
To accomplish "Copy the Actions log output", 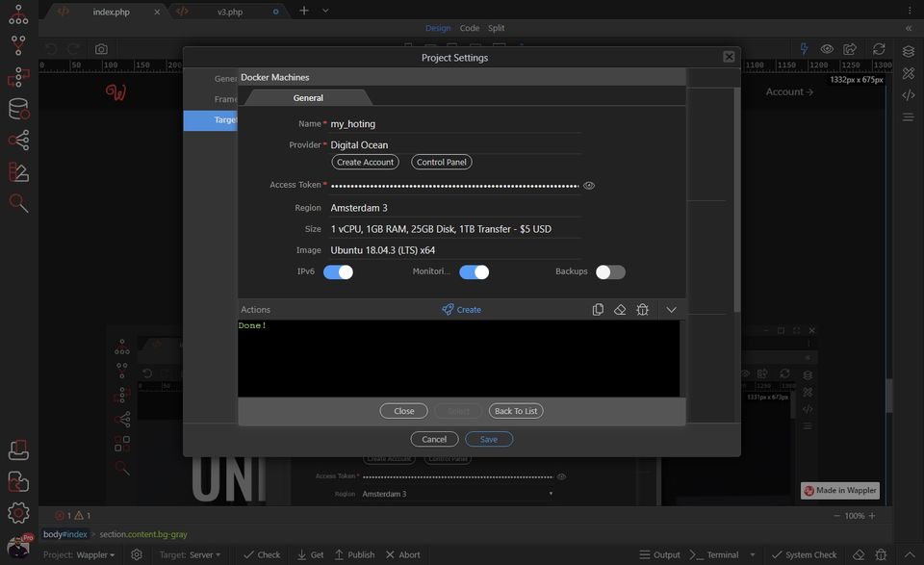I will point(598,310).
